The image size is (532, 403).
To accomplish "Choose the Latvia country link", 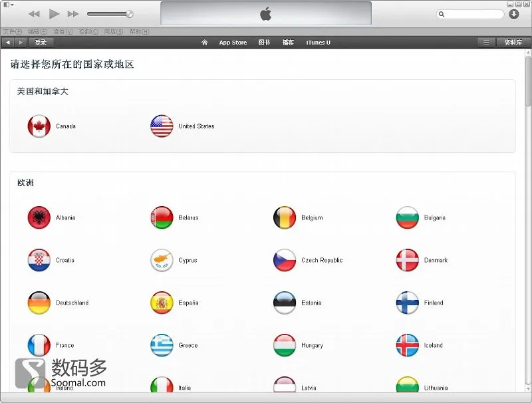I will pyautogui.click(x=309, y=388).
